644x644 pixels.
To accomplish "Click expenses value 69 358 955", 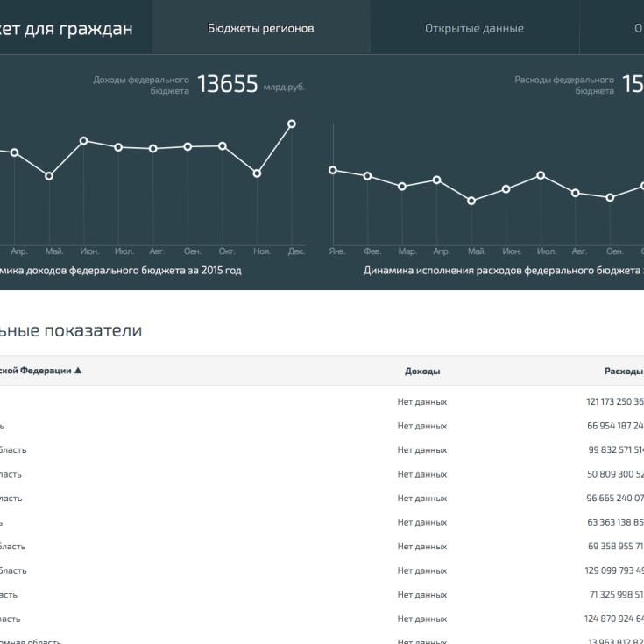I will click(616, 546).
